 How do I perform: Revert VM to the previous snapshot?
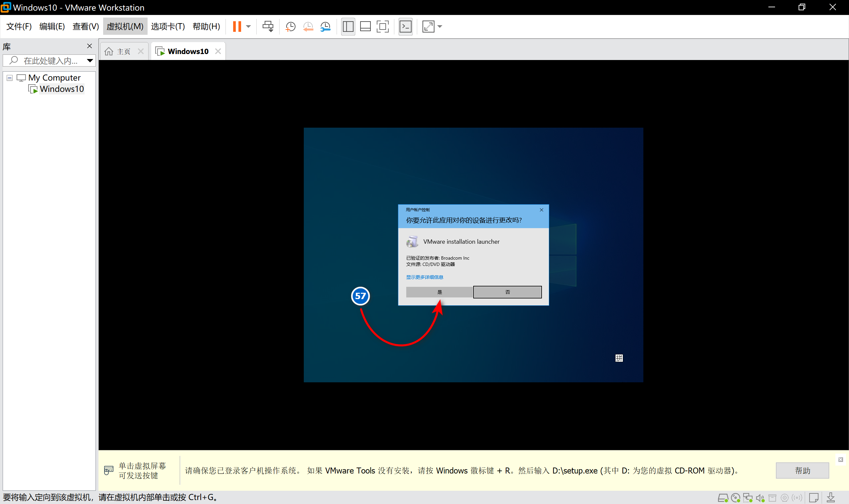click(x=308, y=27)
